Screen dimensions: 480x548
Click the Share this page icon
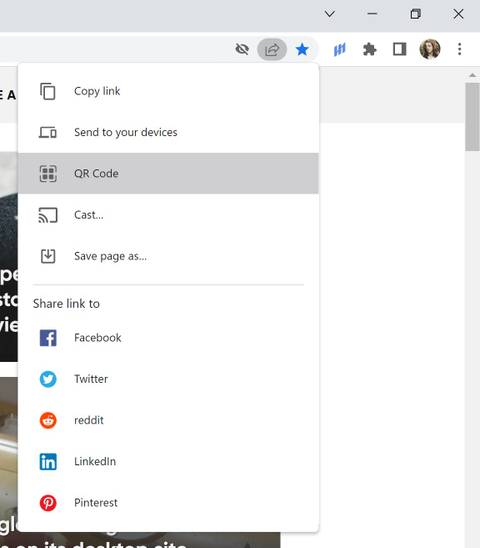pos(272,49)
